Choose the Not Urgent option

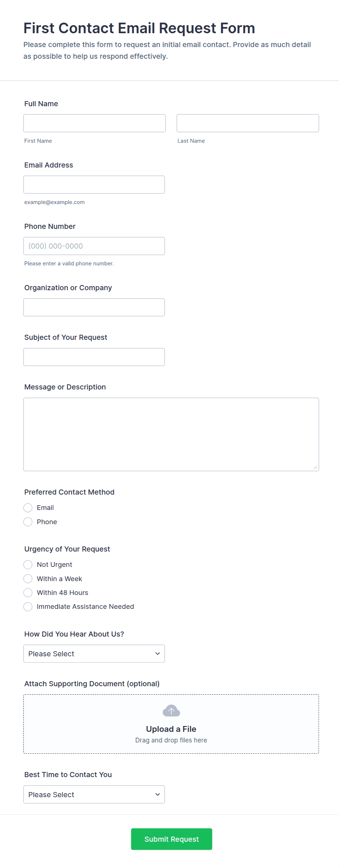tap(28, 565)
